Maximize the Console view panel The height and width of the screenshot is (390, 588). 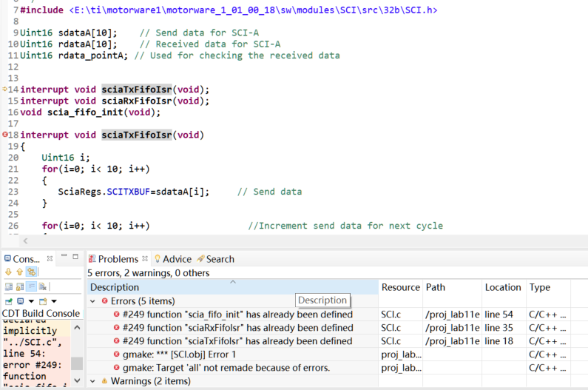point(75,256)
